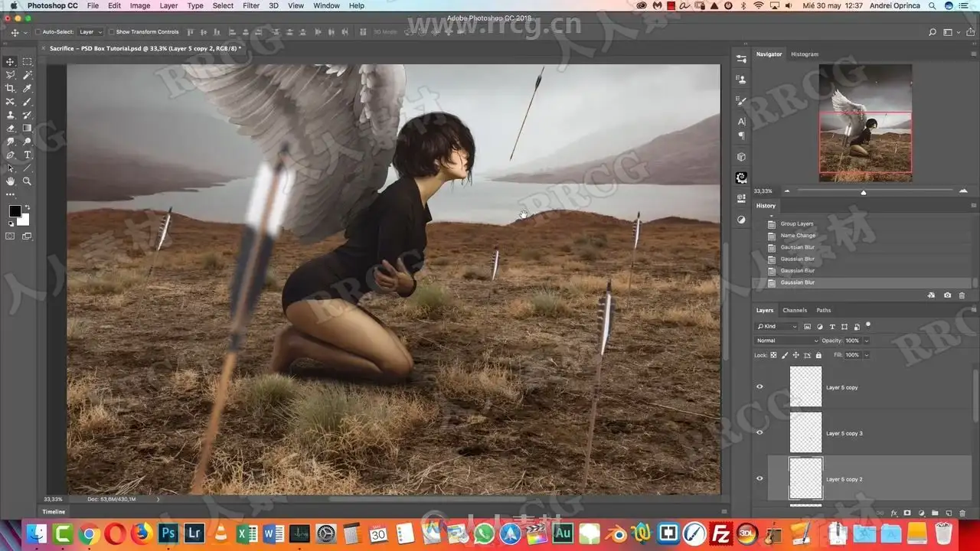Open Lightroom from the Dock
This screenshot has width=980, height=551.
[194, 533]
